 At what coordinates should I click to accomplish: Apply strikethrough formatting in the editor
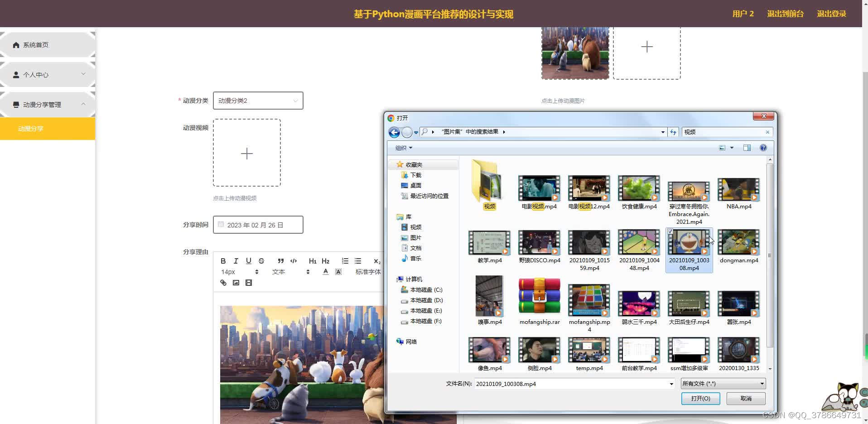261,261
